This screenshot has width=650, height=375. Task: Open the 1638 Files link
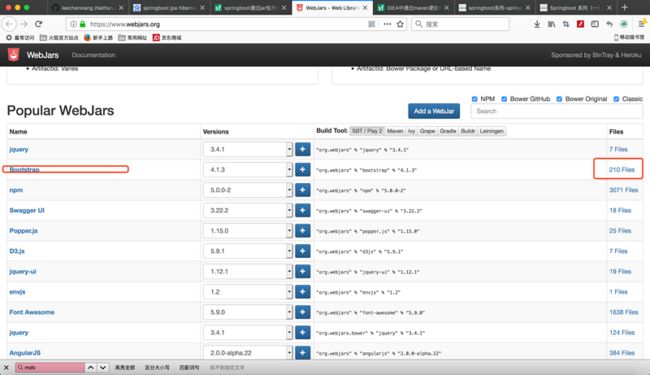pyautogui.click(x=623, y=312)
